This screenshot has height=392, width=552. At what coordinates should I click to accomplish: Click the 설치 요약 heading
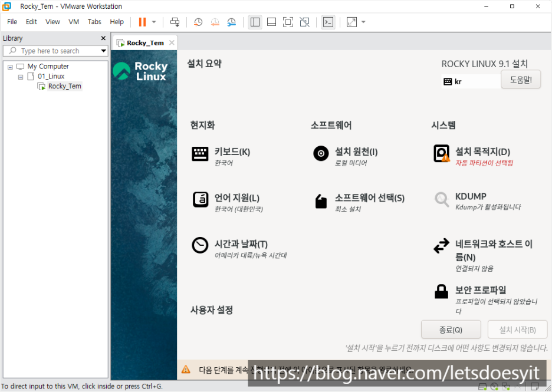(204, 64)
